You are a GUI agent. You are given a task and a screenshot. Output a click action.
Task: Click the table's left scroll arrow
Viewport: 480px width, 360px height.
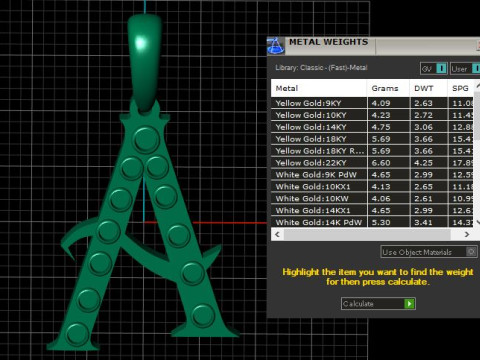pyautogui.click(x=277, y=234)
